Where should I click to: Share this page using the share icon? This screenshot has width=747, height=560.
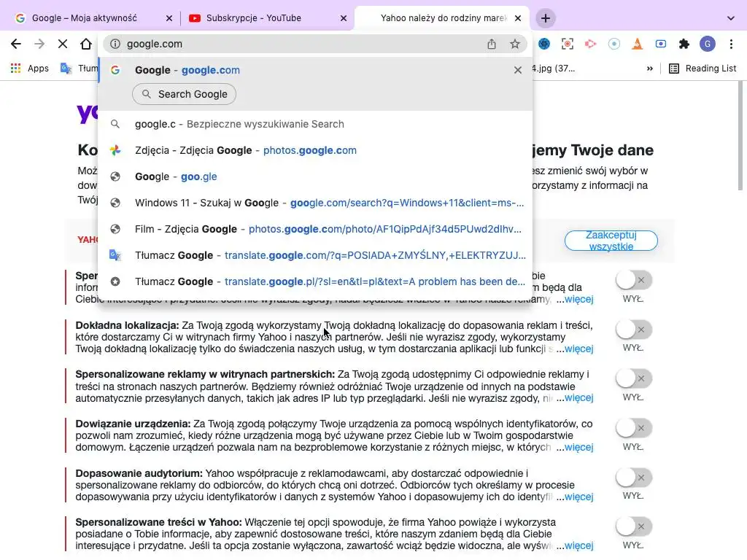tap(492, 44)
